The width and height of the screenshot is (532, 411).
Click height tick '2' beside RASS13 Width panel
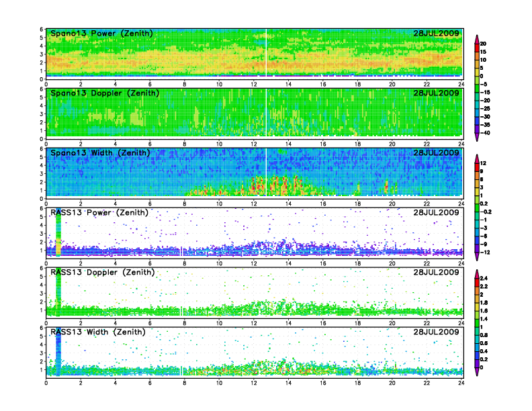(42, 361)
